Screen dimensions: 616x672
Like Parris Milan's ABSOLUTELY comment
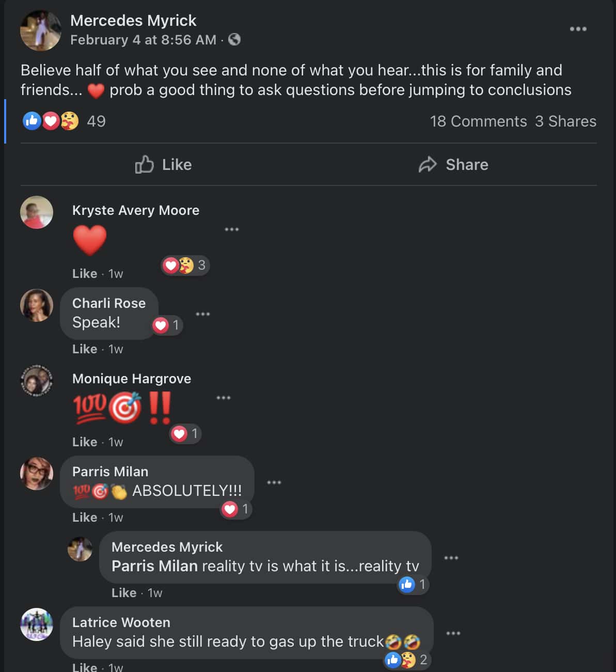coord(85,518)
